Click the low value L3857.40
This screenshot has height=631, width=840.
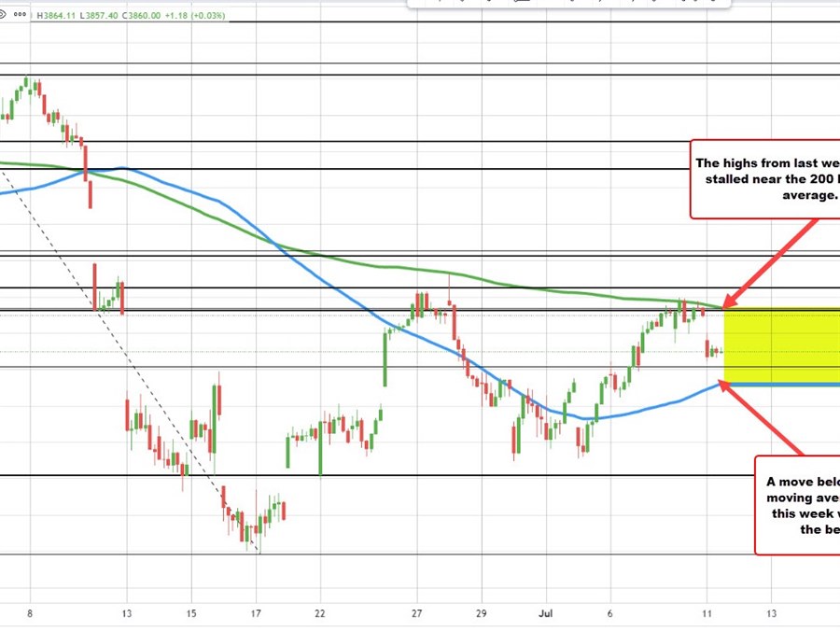click(x=101, y=16)
